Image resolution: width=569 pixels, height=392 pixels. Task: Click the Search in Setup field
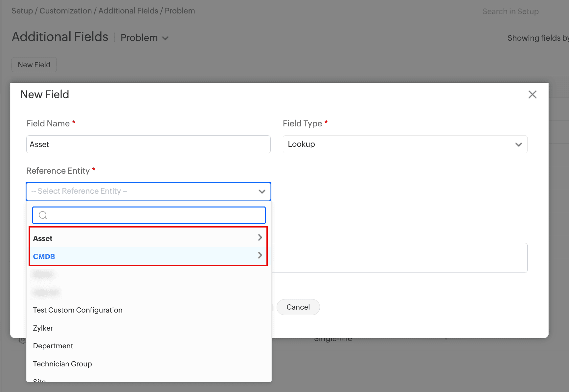point(522,12)
